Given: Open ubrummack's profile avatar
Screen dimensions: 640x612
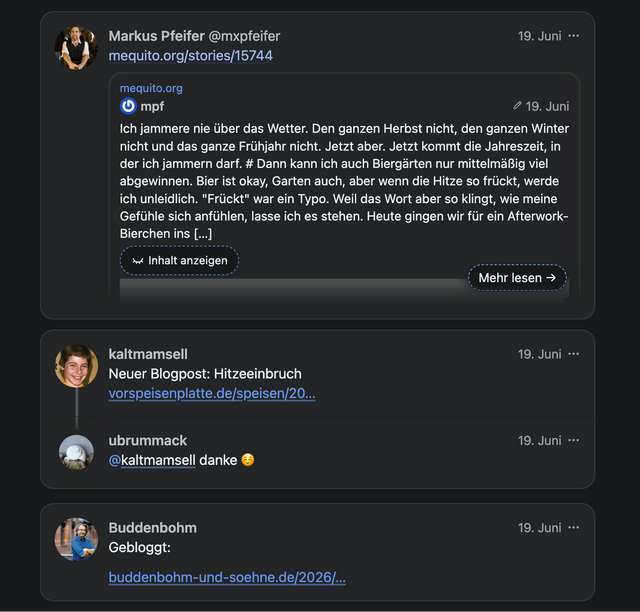Looking at the screenshot, I should tap(76, 452).
